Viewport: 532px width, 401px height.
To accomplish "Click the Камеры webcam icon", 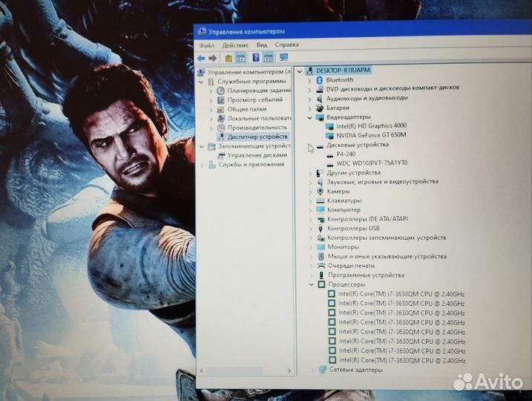I will 320,191.
